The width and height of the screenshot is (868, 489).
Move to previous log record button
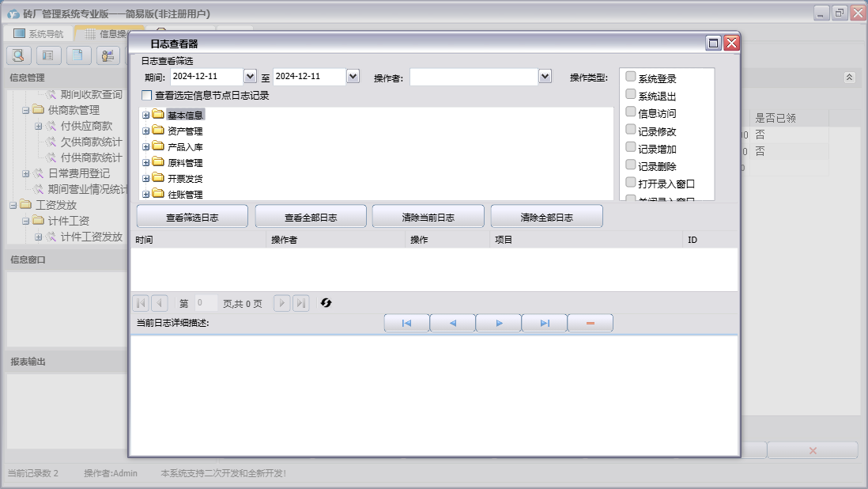(x=453, y=323)
